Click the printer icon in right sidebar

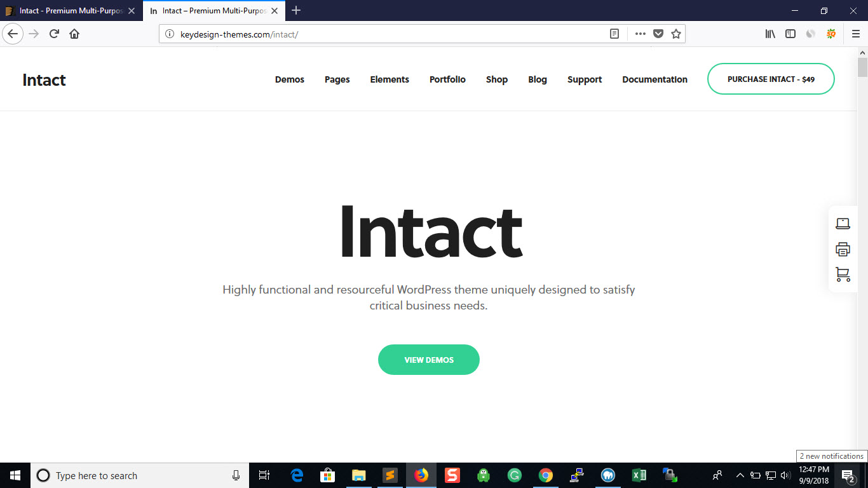pos(843,249)
